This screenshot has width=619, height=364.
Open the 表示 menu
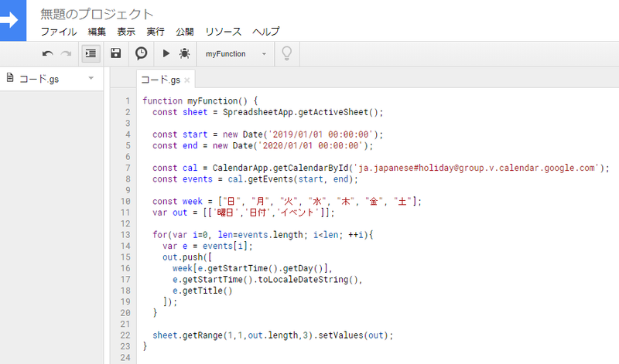[x=126, y=32]
